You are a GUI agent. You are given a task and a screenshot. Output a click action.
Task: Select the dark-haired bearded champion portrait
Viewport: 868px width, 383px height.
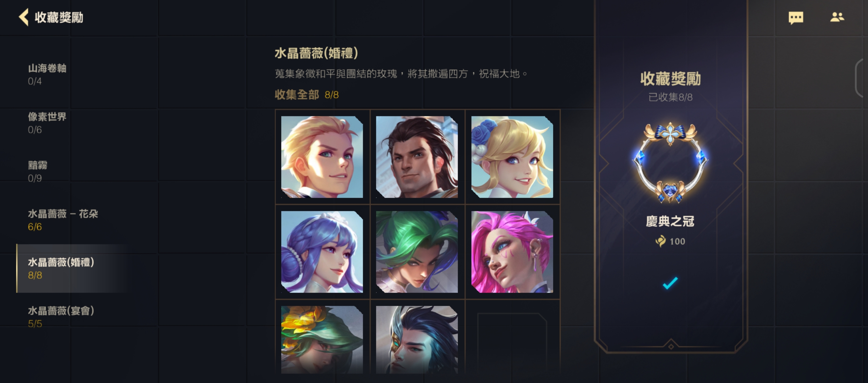[417, 157]
